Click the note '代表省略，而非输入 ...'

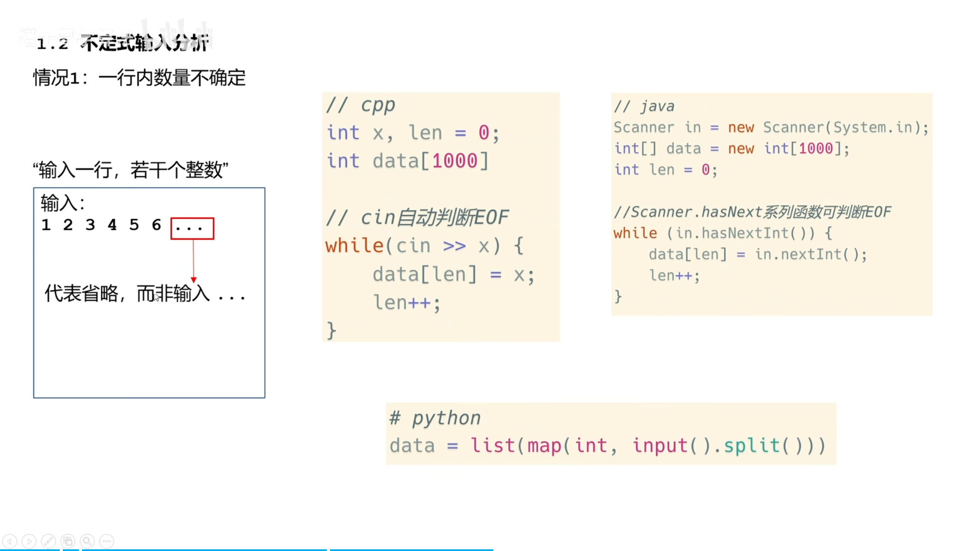(145, 293)
